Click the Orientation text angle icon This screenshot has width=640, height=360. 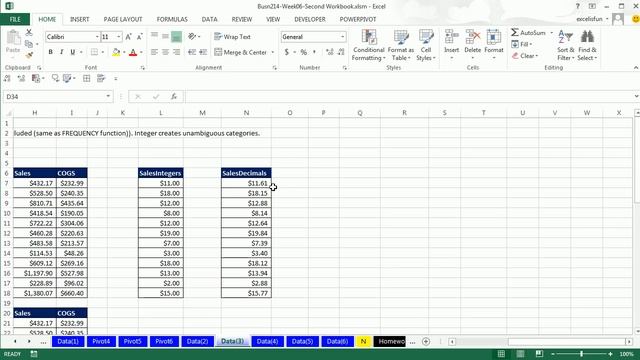(x=192, y=37)
